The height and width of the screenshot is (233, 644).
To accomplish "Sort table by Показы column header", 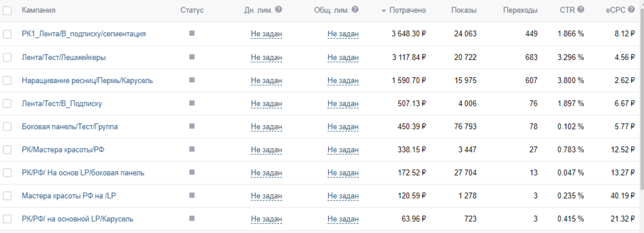I will (464, 10).
